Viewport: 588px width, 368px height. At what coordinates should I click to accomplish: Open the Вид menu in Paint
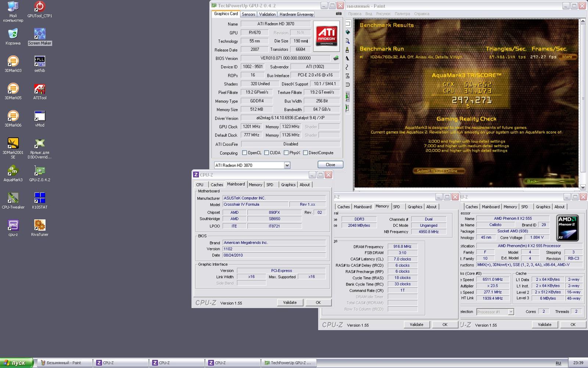coord(369,14)
